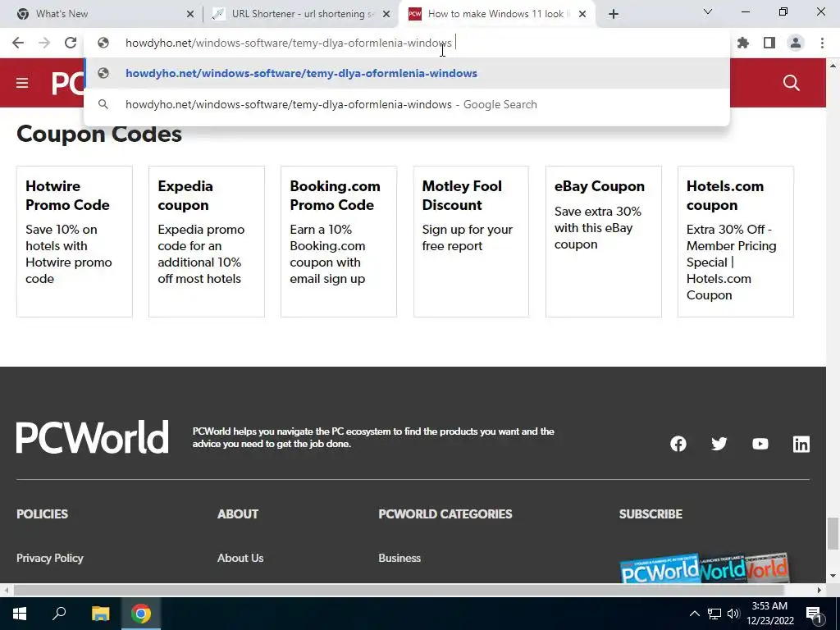
Task: Open the Chrome extensions puzzle icon
Action: click(743, 43)
